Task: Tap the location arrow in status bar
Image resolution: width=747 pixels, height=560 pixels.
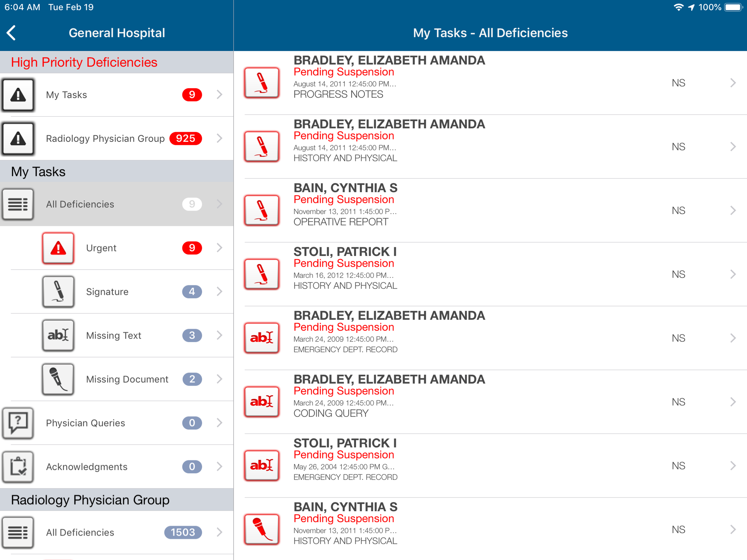Action: [x=691, y=7]
